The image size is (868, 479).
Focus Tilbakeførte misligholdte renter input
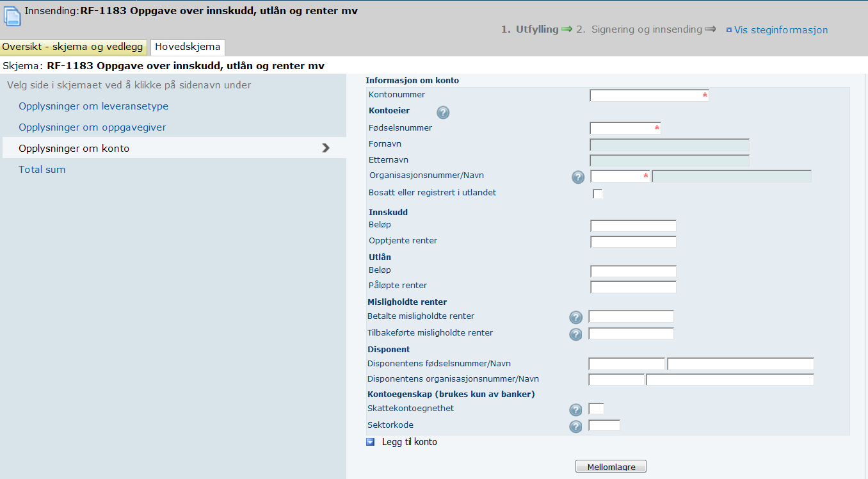(x=631, y=333)
